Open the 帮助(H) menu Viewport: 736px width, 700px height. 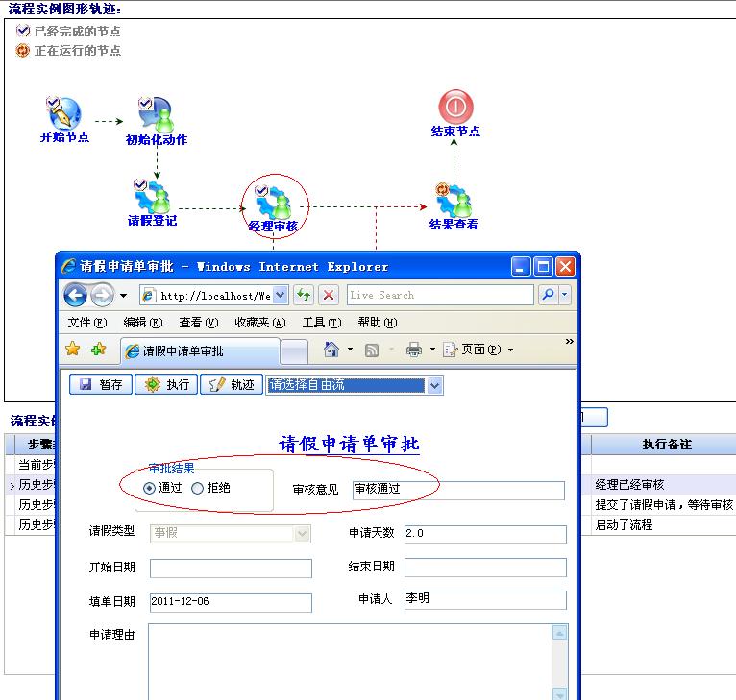pos(378,323)
